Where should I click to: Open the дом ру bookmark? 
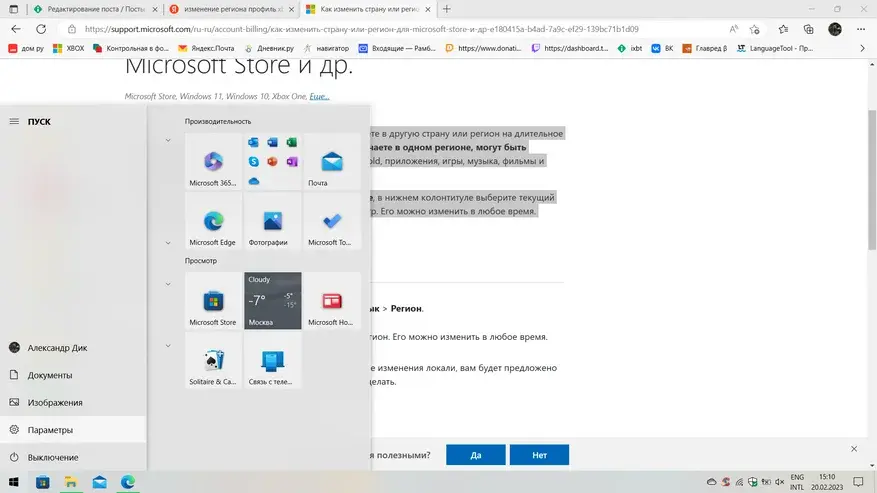click(x=26, y=49)
